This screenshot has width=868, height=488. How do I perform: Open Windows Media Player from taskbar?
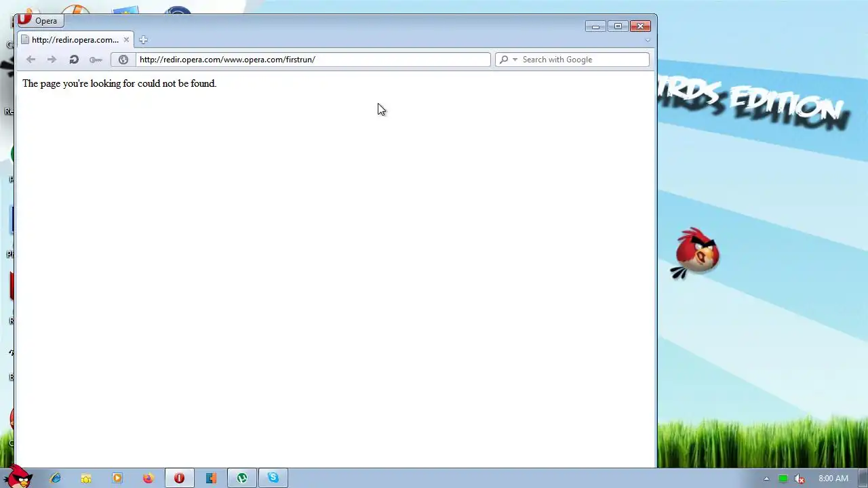pyautogui.click(x=117, y=479)
